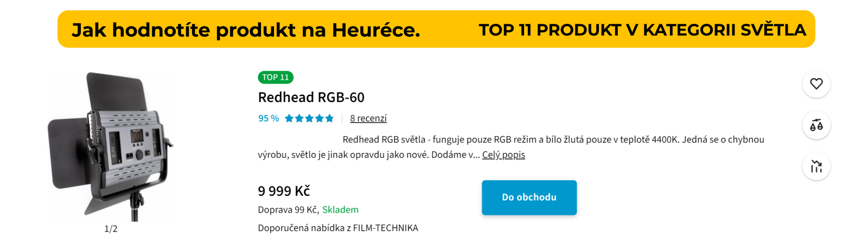Click the Redhead light product image

point(111,146)
